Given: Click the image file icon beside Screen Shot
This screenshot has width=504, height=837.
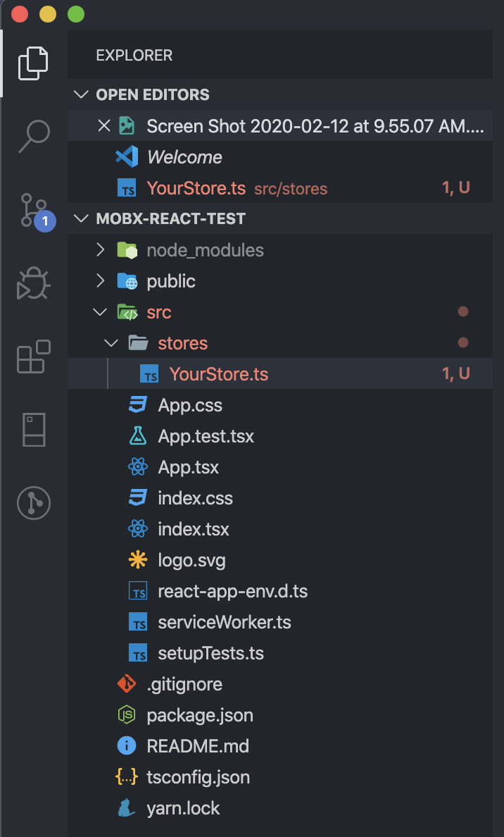Looking at the screenshot, I should click(127, 126).
